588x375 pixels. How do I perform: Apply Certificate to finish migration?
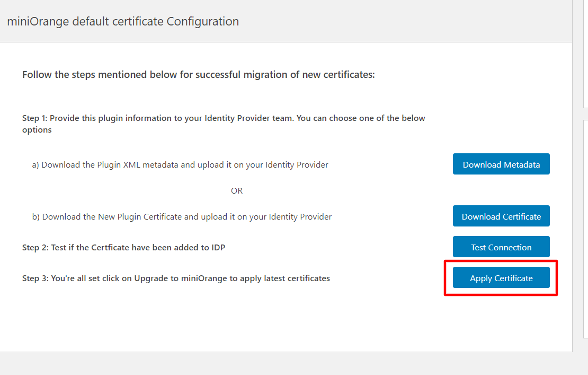(x=501, y=278)
